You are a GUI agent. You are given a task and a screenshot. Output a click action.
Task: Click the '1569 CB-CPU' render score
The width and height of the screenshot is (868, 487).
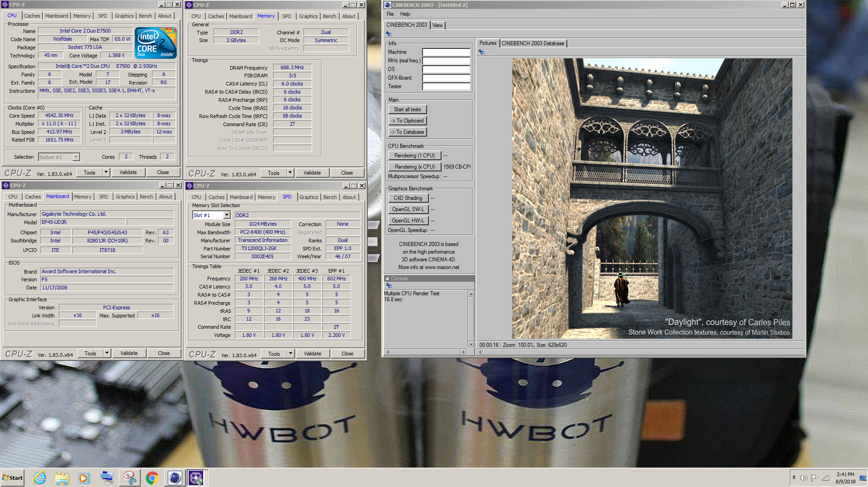(457, 167)
